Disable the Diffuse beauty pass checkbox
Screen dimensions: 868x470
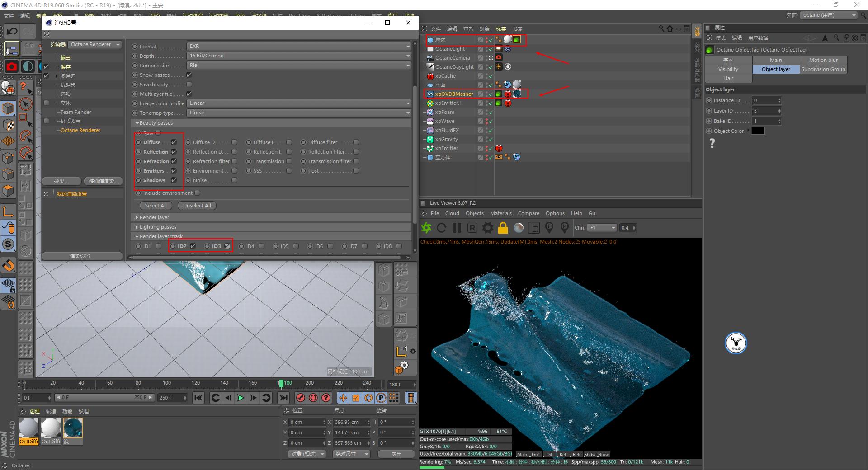pyautogui.click(x=174, y=142)
